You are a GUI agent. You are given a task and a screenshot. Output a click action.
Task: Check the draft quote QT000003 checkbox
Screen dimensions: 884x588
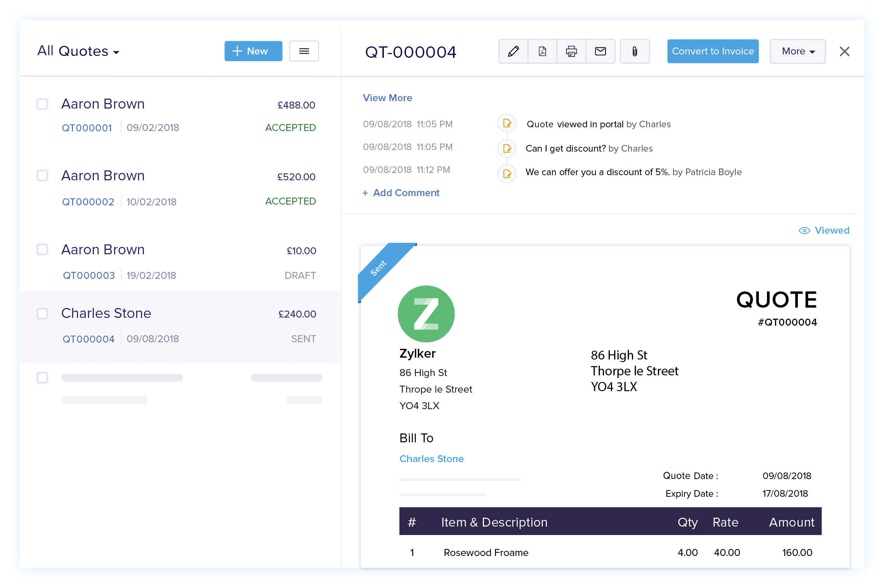coord(42,250)
